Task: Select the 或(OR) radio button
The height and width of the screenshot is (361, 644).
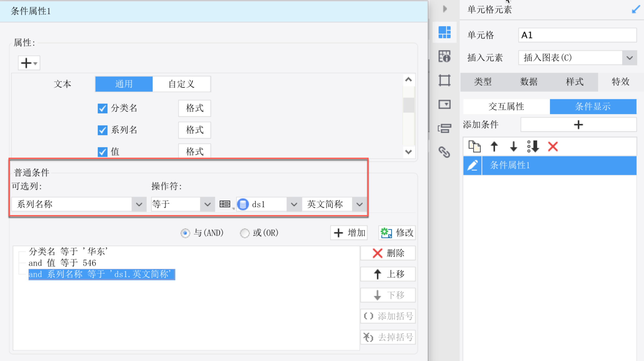Action: 245,233
